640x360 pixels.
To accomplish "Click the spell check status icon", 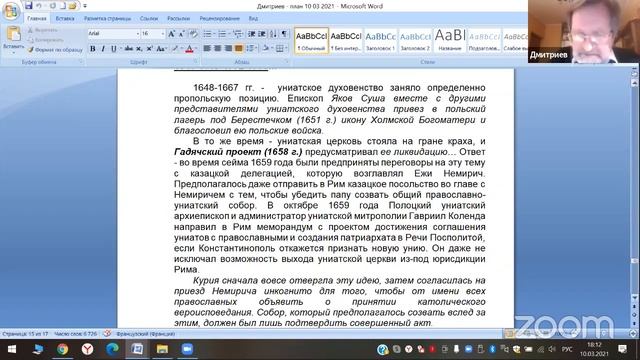I will click(x=107, y=334).
